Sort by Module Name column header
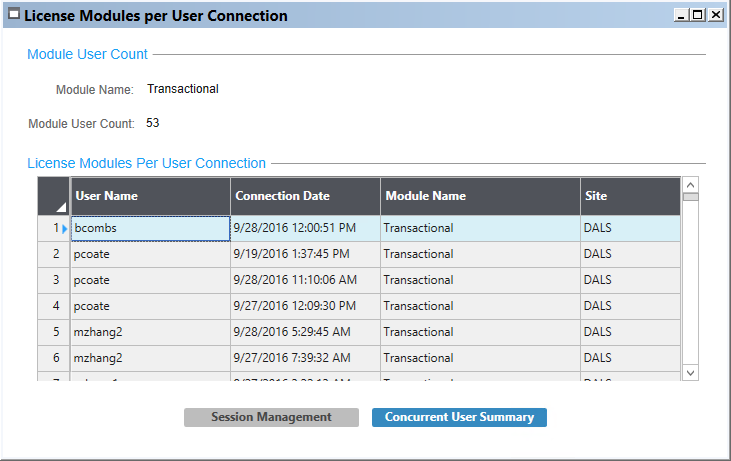The image size is (731, 461). 480,196
